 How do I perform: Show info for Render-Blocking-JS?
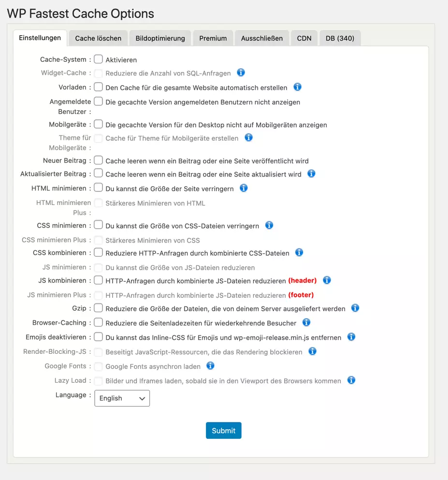coord(312,351)
